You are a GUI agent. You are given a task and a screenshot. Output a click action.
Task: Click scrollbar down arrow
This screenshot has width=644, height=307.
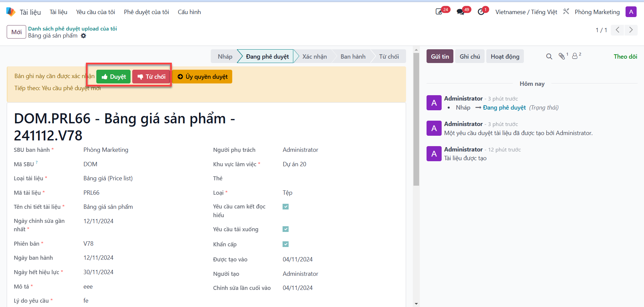[x=416, y=304]
